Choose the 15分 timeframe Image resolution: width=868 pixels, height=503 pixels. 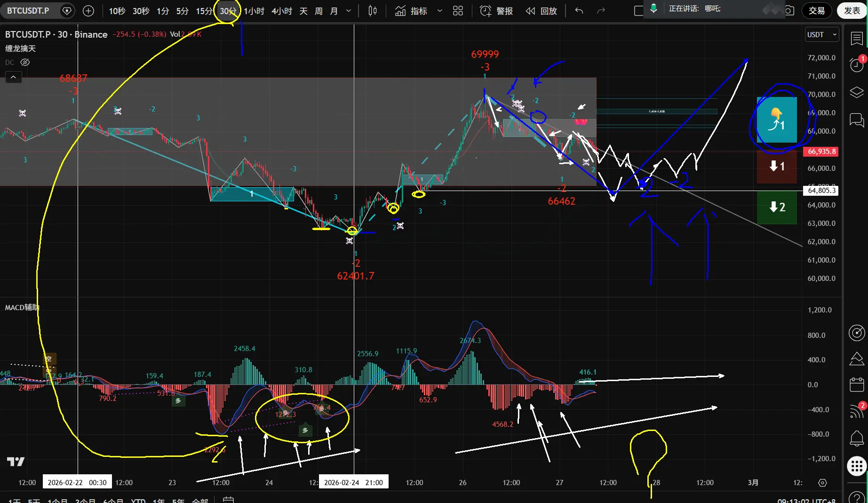coord(204,11)
